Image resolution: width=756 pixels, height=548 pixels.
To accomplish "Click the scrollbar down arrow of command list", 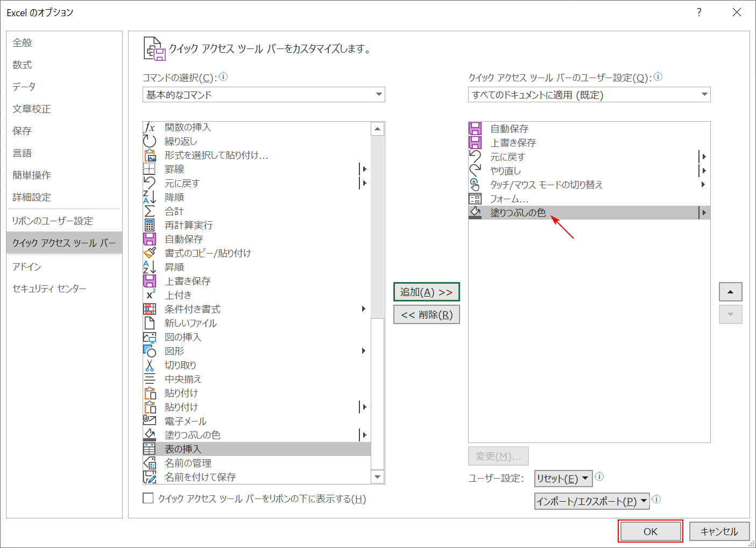I will coord(378,477).
